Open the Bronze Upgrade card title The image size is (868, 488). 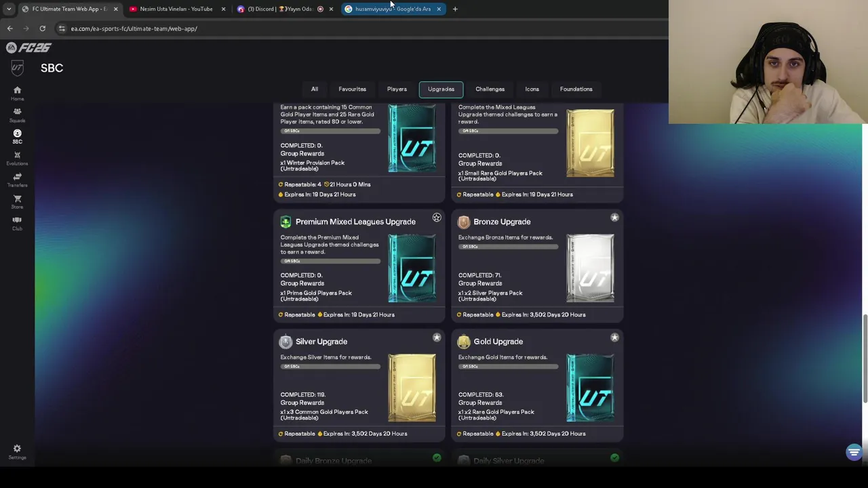click(502, 222)
